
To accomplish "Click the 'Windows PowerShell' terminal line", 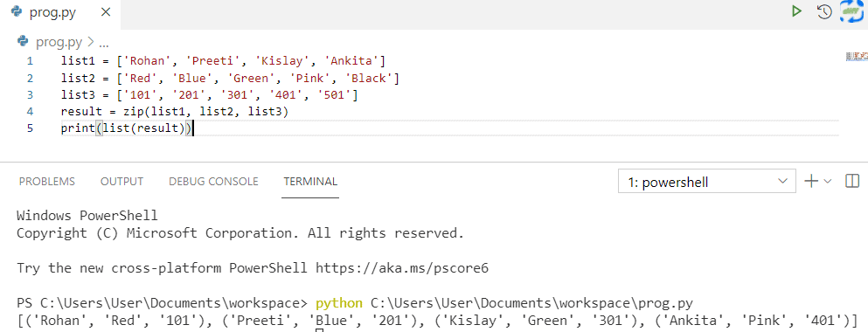I will [x=87, y=215].
